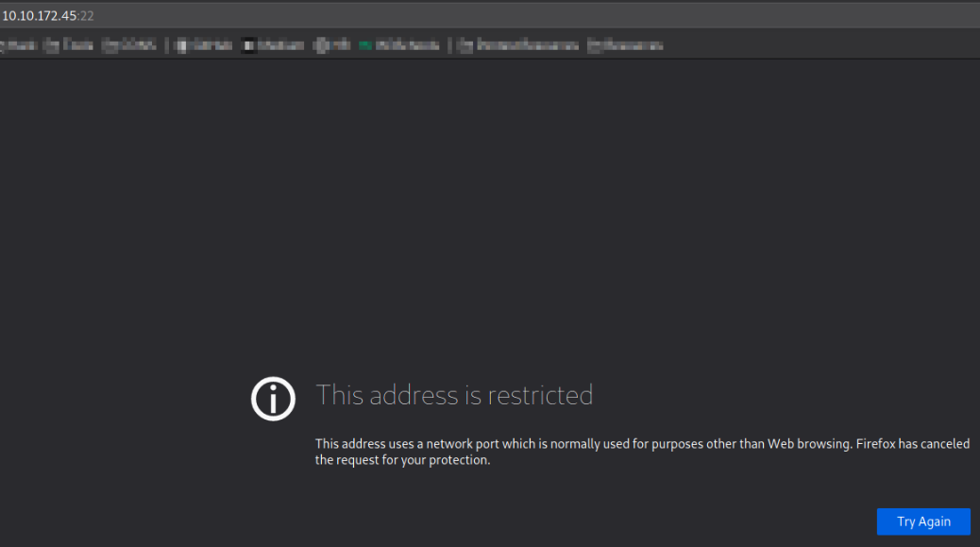Open the bookmark with the green icon
This screenshot has width=980, height=547.
point(398,45)
